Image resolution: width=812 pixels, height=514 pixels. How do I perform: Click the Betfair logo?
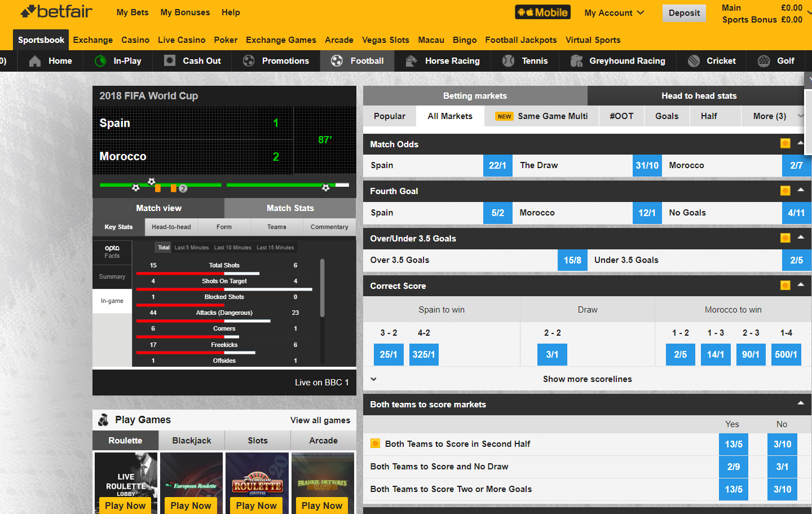(x=56, y=11)
